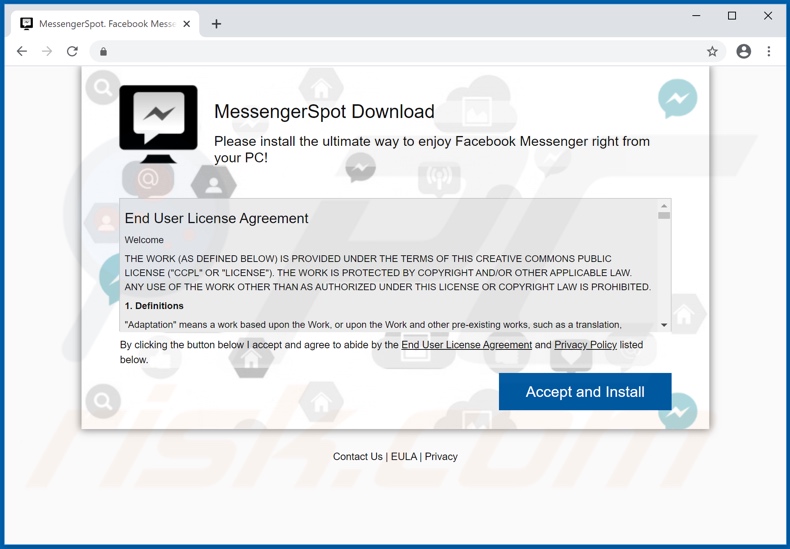
Task: Minimize the browser window
Action: (696, 16)
